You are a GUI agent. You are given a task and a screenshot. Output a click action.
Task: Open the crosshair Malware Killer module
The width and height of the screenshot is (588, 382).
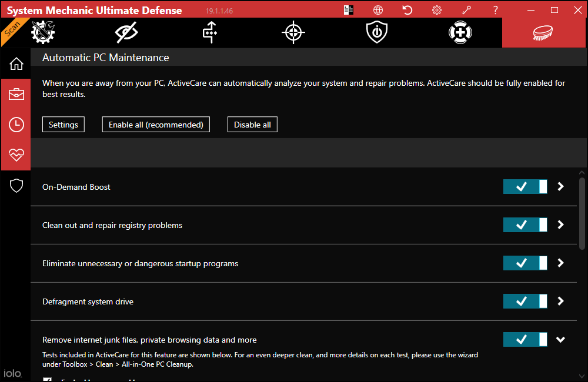tap(293, 32)
